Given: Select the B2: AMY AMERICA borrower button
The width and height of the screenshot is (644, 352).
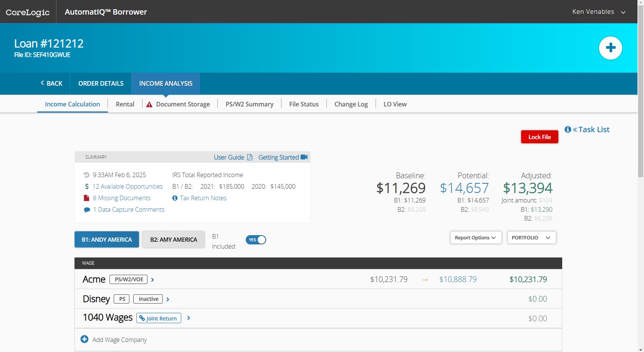Looking at the screenshot, I should pyautogui.click(x=174, y=239).
